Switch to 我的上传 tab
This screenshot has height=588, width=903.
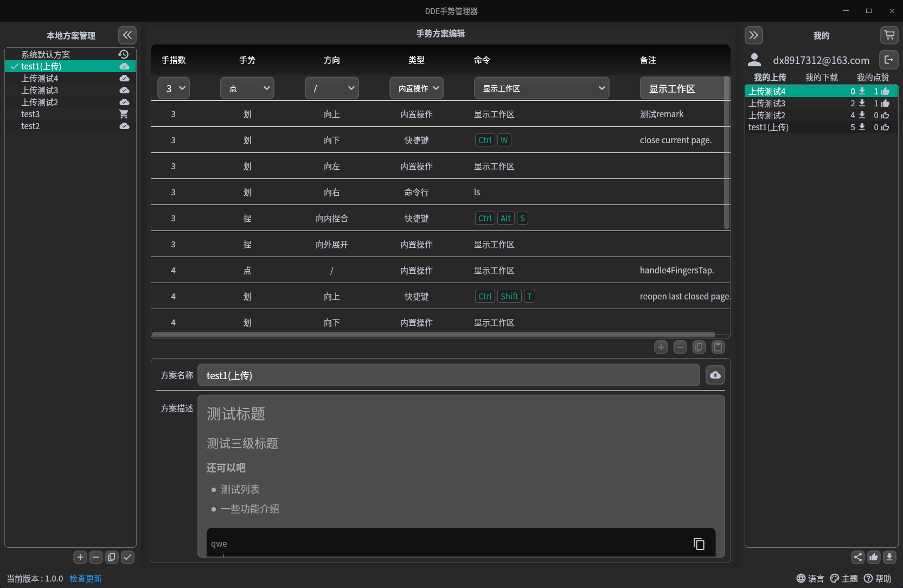click(770, 78)
